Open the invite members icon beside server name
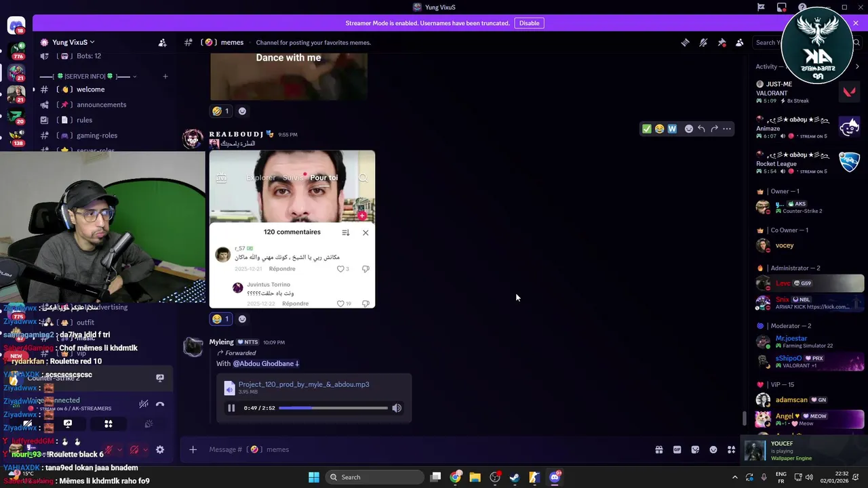Image resolution: width=868 pixels, height=488 pixels. pos(163,42)
